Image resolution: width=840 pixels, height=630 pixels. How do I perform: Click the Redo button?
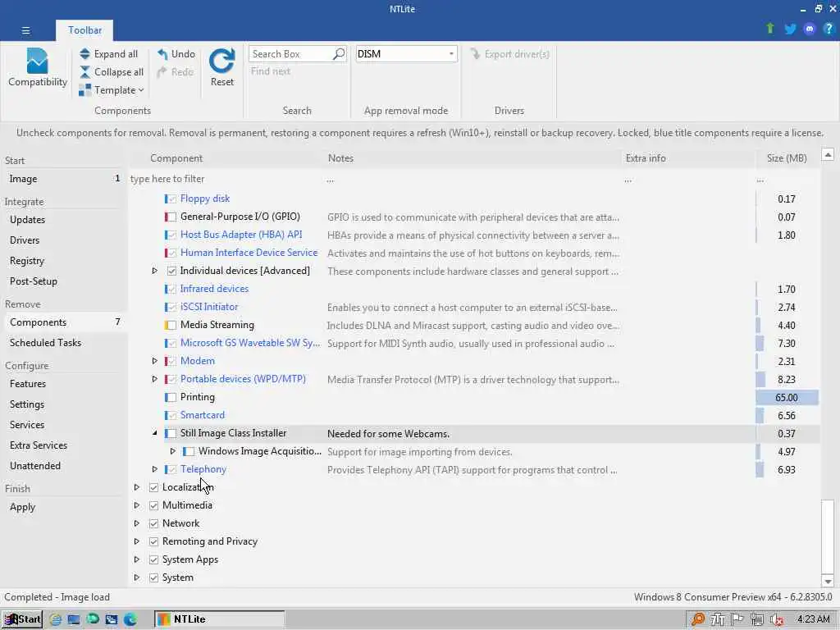tap(176, 72)
